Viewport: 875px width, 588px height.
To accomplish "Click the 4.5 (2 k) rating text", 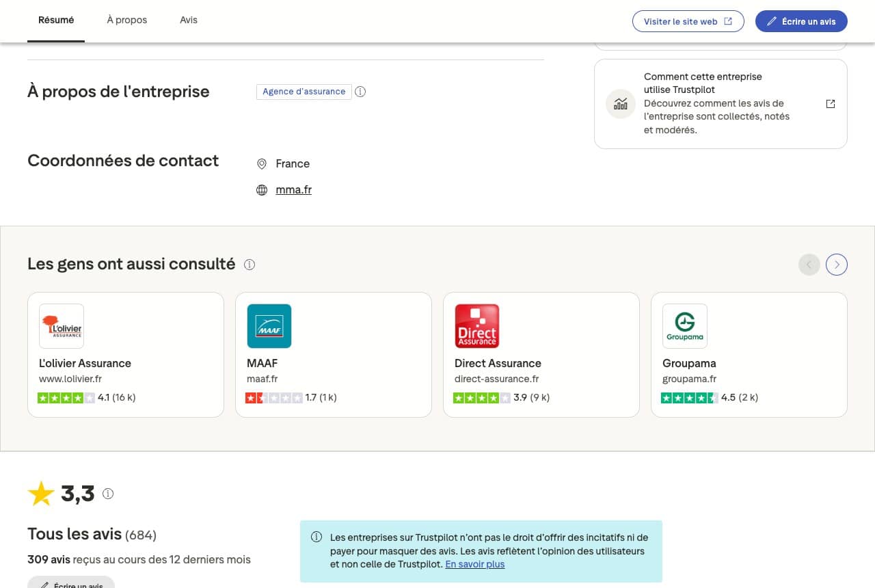I will (x=740, y=397).
